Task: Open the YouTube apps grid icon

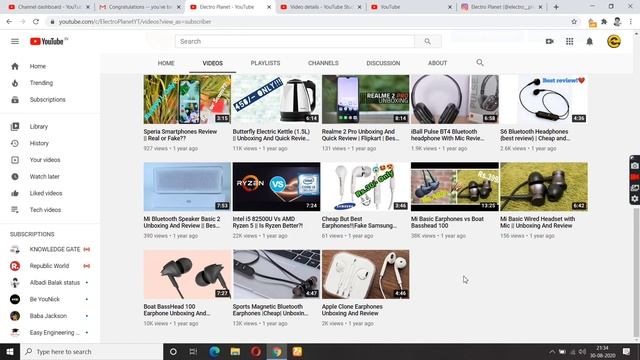Action: point(569,41)
